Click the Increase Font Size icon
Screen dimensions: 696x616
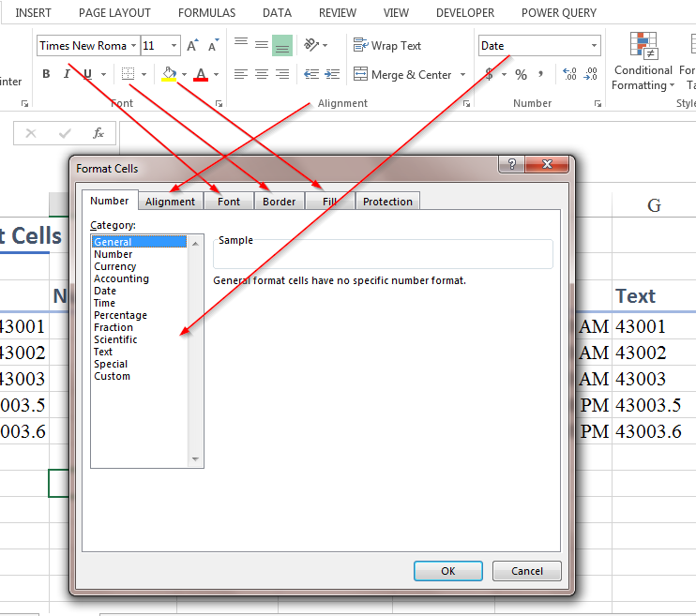[x=192, y=45]
